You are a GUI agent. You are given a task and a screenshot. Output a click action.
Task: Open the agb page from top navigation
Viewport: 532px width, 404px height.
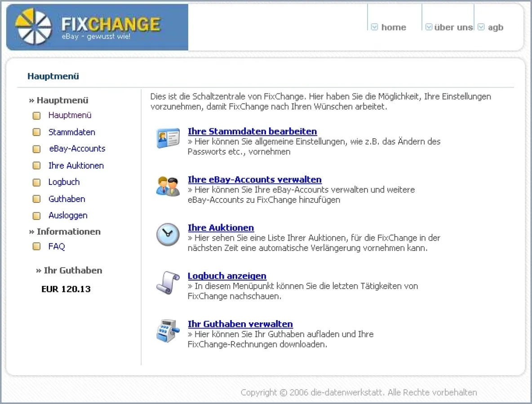[496, 27]
